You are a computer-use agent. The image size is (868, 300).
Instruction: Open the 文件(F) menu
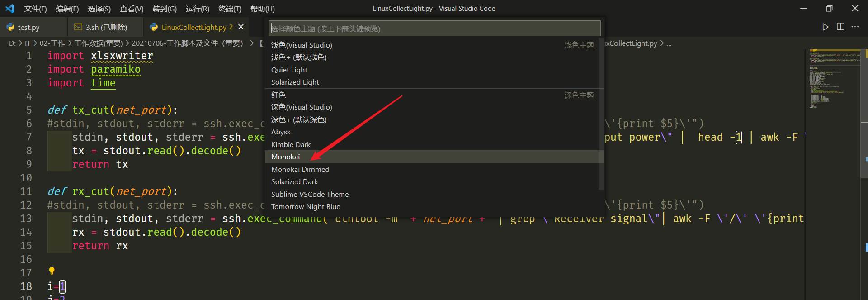coord(35,9)
